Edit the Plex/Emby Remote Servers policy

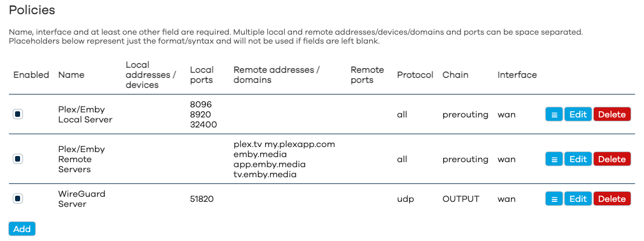coord(578,159)
